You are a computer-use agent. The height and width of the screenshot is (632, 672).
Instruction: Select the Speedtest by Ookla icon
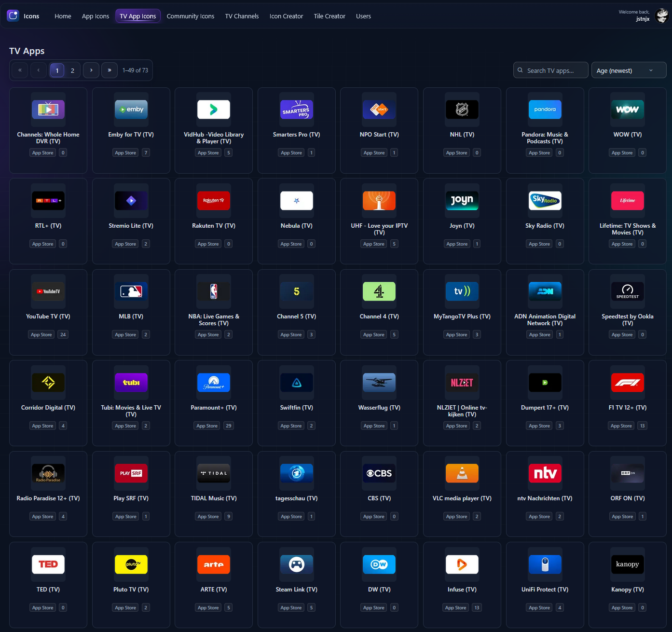(628, 291)
